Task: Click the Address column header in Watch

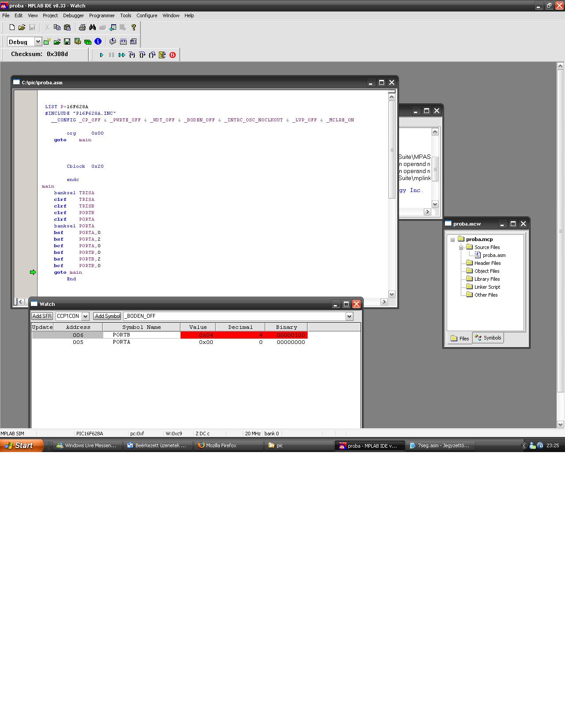Action: tap(78, 327)
